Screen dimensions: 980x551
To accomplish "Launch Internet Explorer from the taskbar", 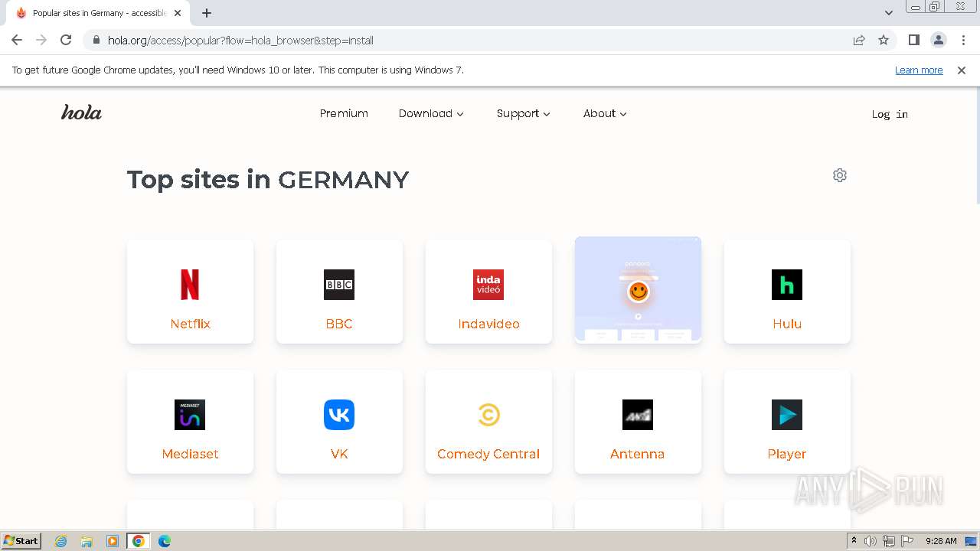I will pyautogui.click(x=61, y=541).
